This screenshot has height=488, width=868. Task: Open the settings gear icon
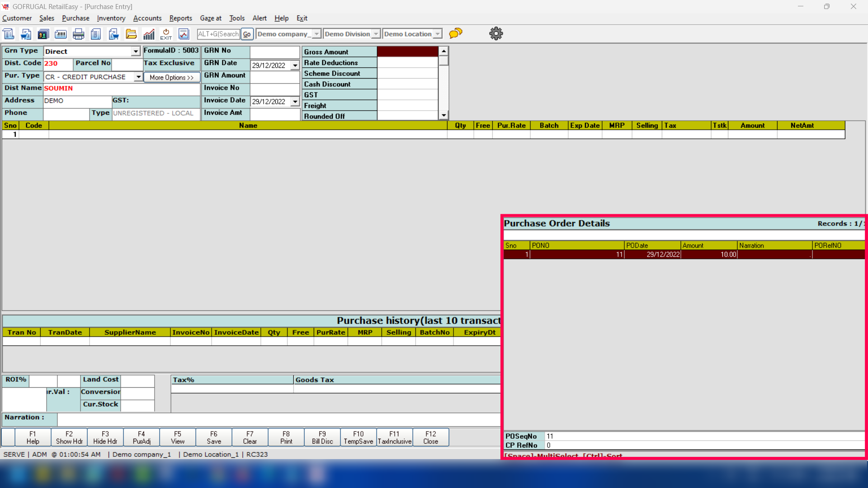(496, 33)
